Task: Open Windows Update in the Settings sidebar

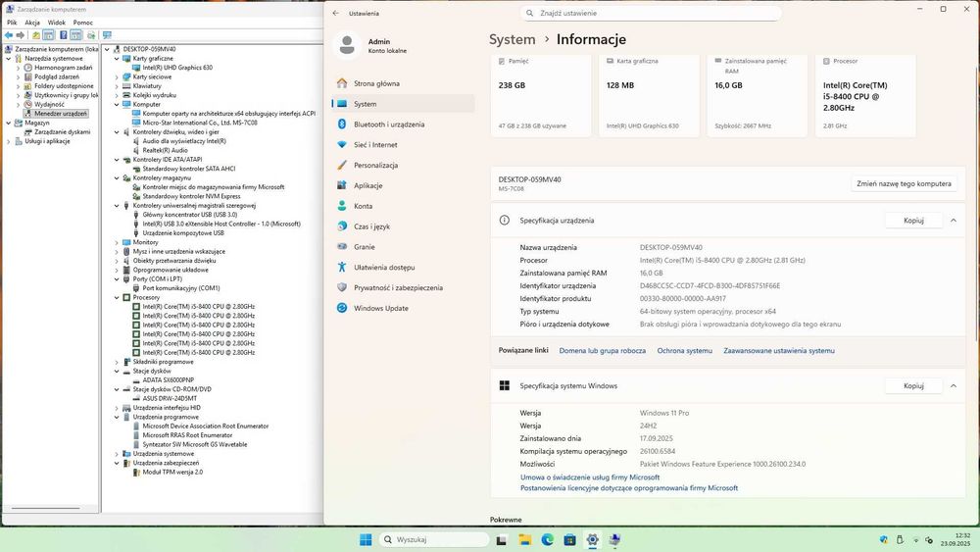Action: tap(381, 308)
